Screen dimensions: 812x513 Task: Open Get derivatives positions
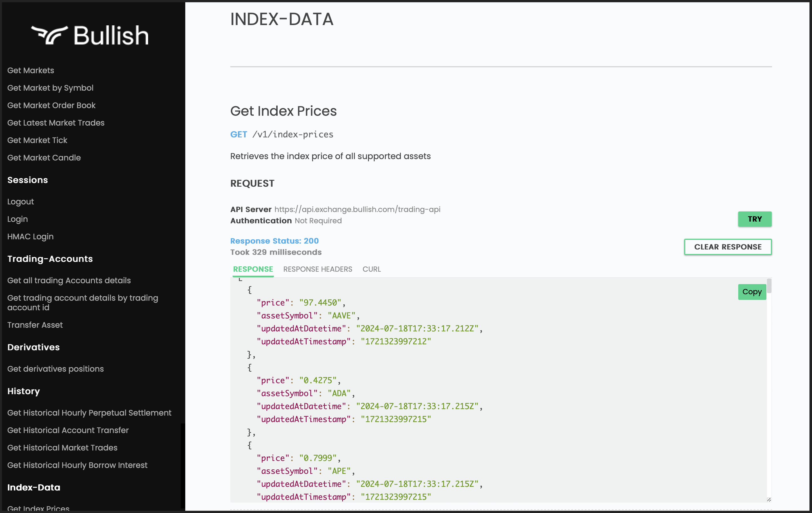(x=55, y=369)
